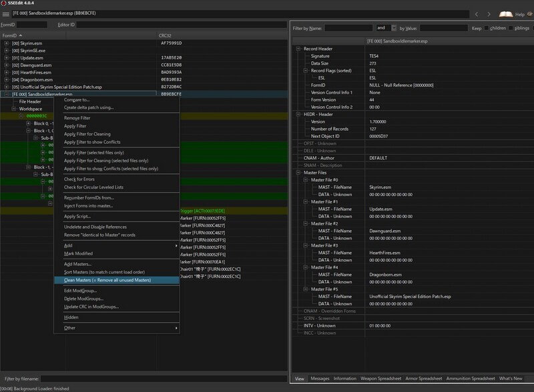The image size is (534, 392).
Task: Navigate back with the left arrow
Action: (477, 14)
